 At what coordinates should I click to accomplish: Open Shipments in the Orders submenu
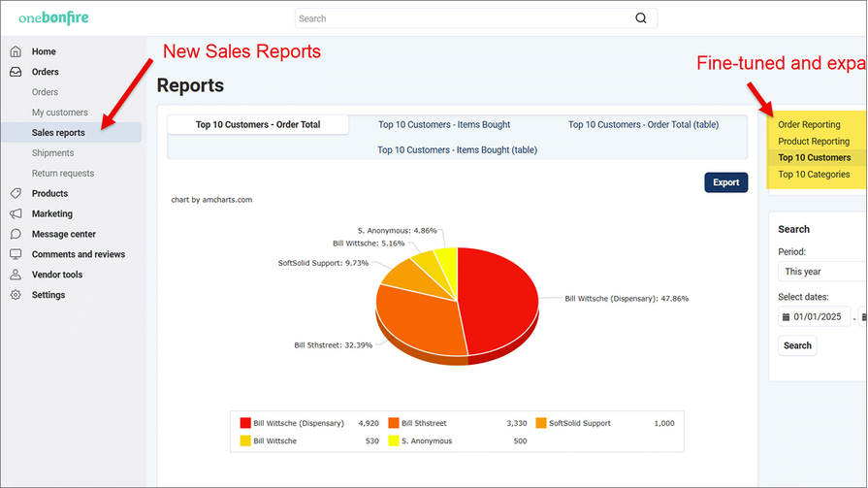(52, 153)
